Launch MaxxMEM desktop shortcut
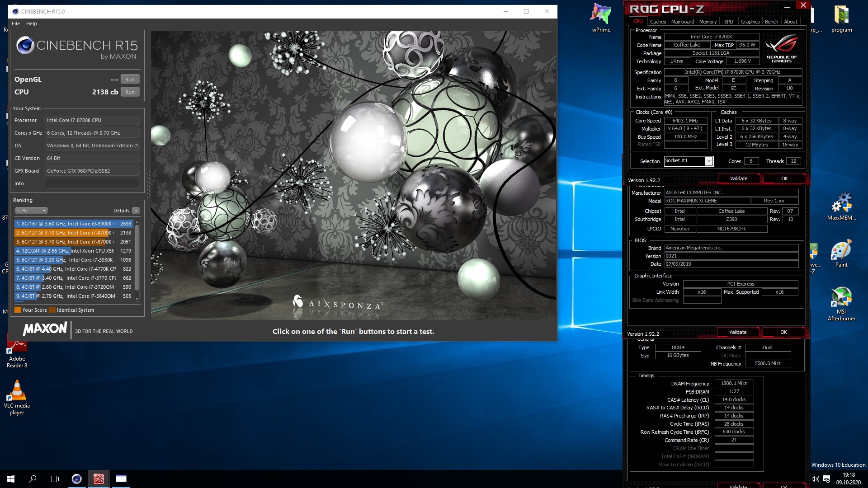Viewport: 868px width, 488px height. 841,206
